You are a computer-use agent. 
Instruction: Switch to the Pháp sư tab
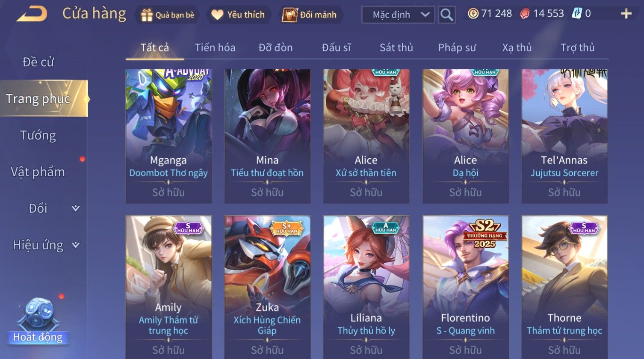coord(457,47)
